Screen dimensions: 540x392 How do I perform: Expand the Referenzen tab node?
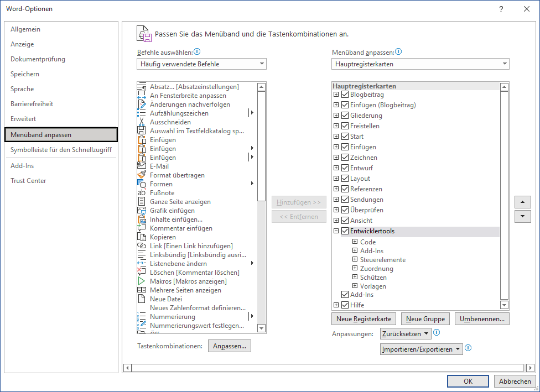(x=336, y=189)
